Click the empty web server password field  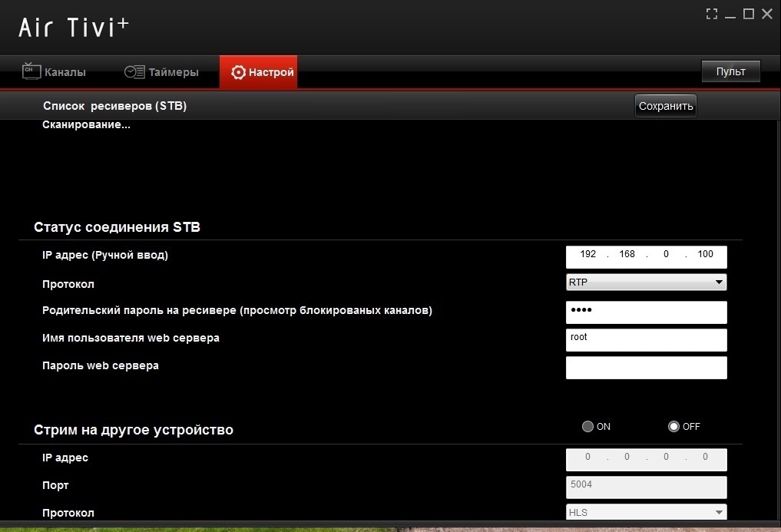646,368
